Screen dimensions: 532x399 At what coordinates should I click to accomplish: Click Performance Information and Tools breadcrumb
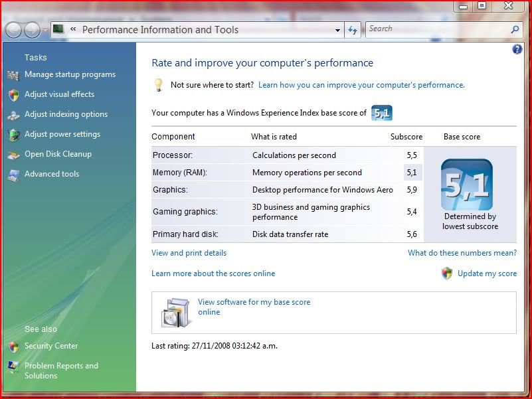(x=160, y=30)
